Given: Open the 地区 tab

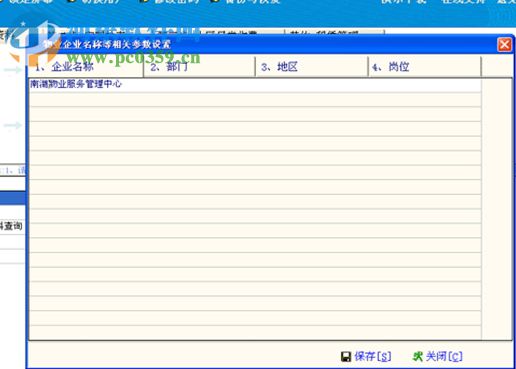Looking at the screenshot, I should coord(312,67).
